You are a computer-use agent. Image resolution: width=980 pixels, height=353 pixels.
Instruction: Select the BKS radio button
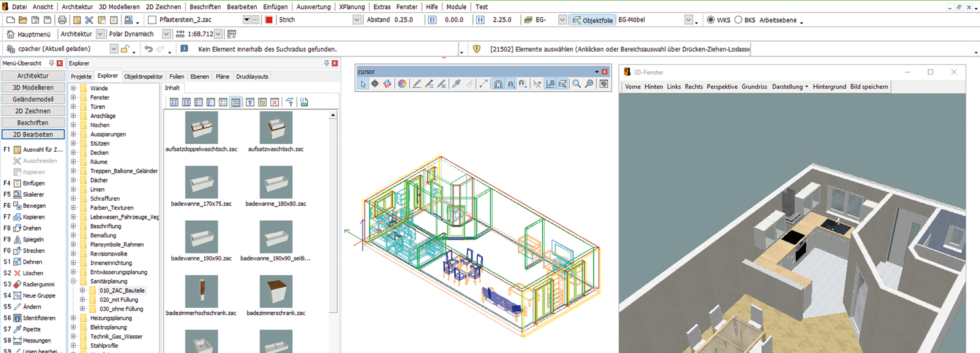pos(738,20)
